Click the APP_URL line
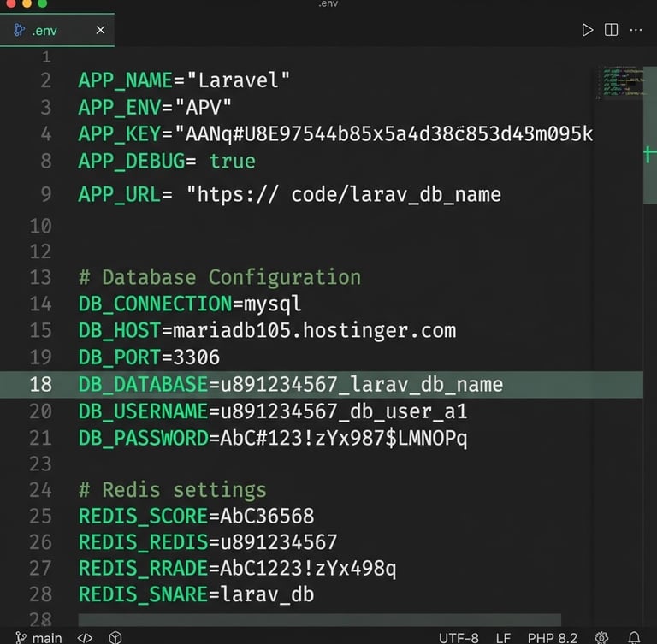 (289, 195)
